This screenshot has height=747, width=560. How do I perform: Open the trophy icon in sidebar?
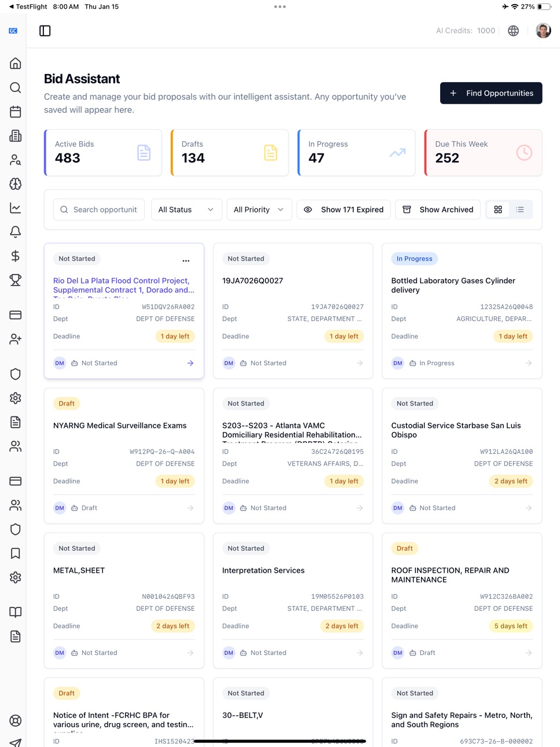(16, 280)
